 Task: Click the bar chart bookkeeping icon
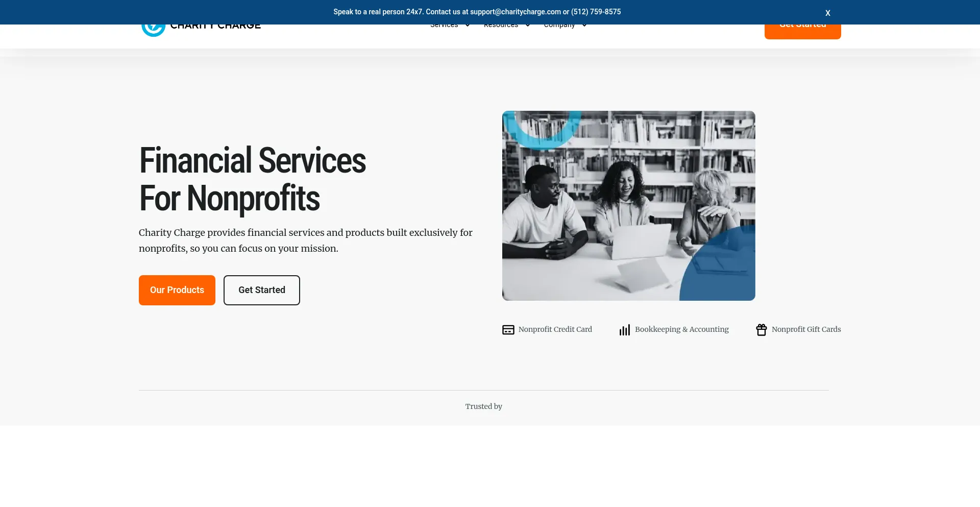point(624,330)
